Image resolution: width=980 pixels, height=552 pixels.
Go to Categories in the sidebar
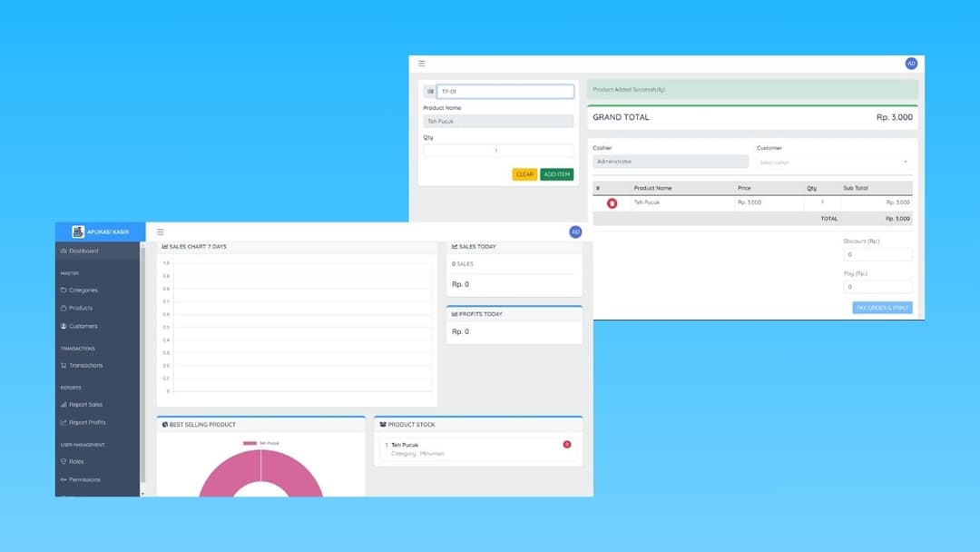(83, 291)
